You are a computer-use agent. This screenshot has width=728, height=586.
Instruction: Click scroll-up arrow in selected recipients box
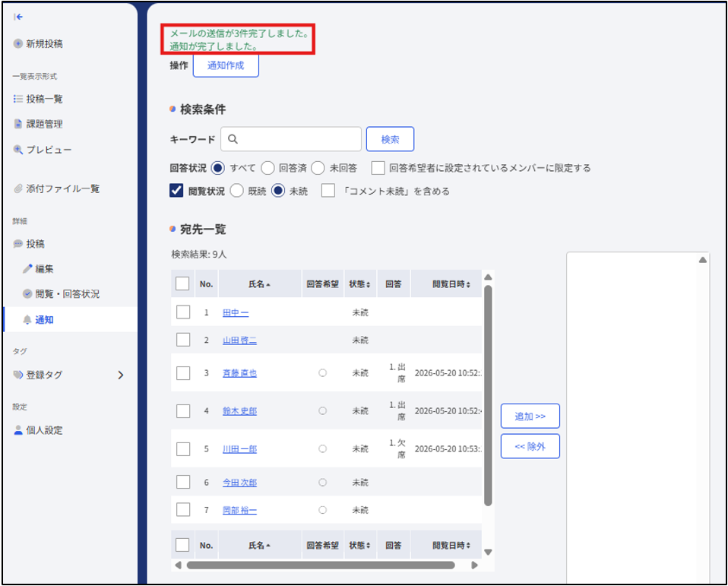[703, 260]
